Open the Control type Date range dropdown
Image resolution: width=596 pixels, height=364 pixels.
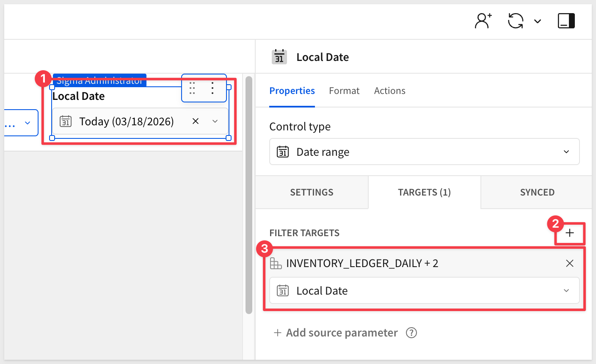[424, 152]
